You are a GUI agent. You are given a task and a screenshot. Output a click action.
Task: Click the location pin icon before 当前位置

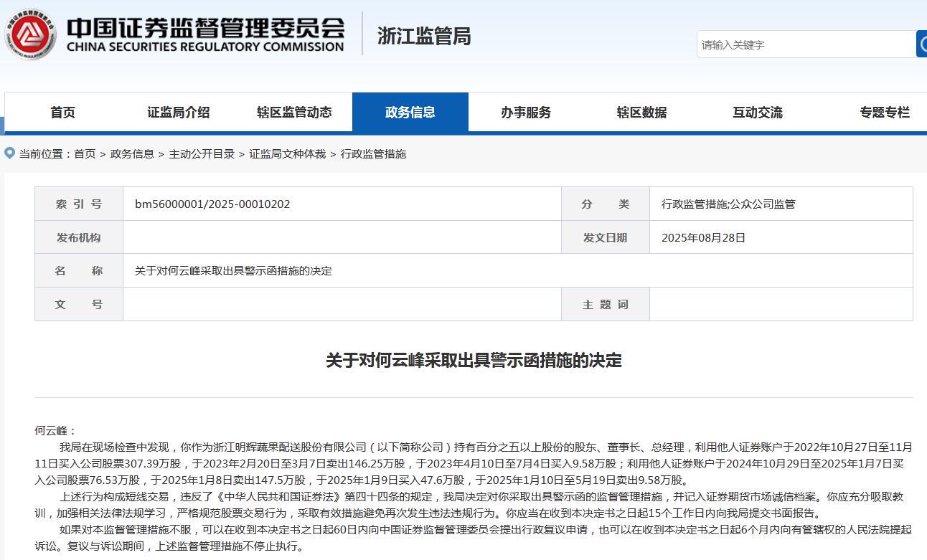(10, 153)
